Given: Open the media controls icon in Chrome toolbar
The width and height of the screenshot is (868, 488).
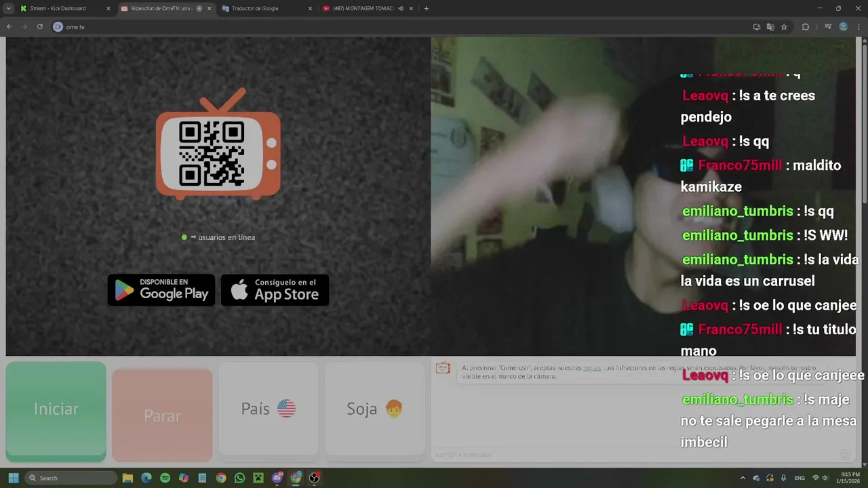Looking at the screenshot, I should 828,26.
